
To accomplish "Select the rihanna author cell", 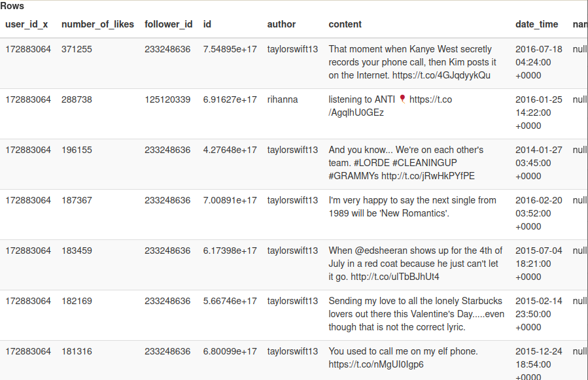I will coord(282,99).
